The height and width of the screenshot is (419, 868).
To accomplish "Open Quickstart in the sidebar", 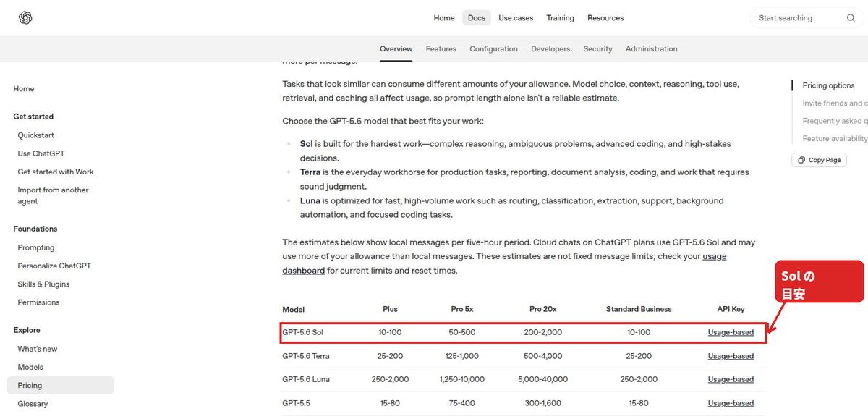I will pos(36,135).
